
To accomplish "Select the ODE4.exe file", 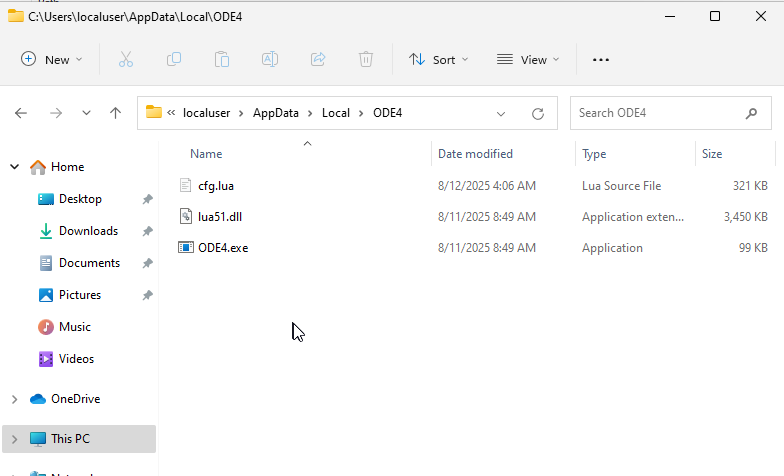I will 222,248.
